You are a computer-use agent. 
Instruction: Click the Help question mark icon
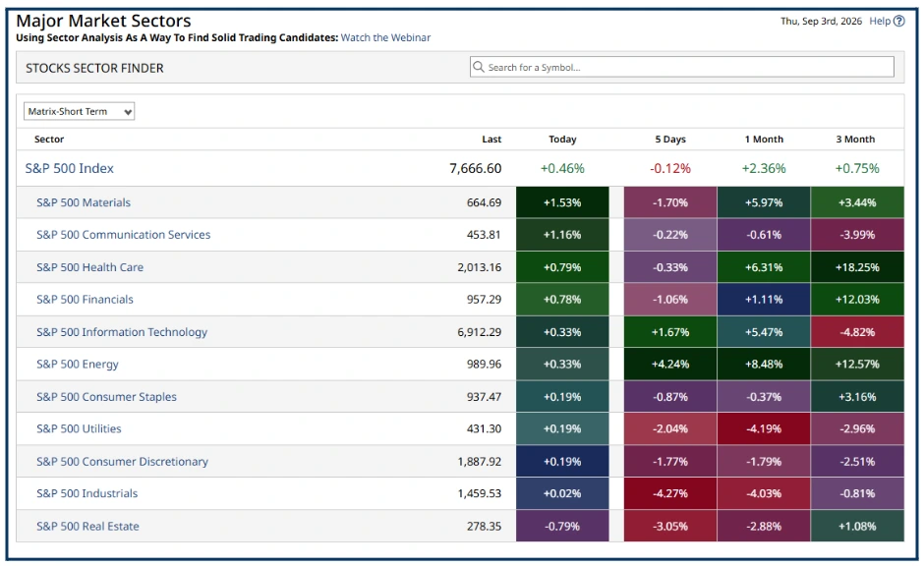(898, 22)
